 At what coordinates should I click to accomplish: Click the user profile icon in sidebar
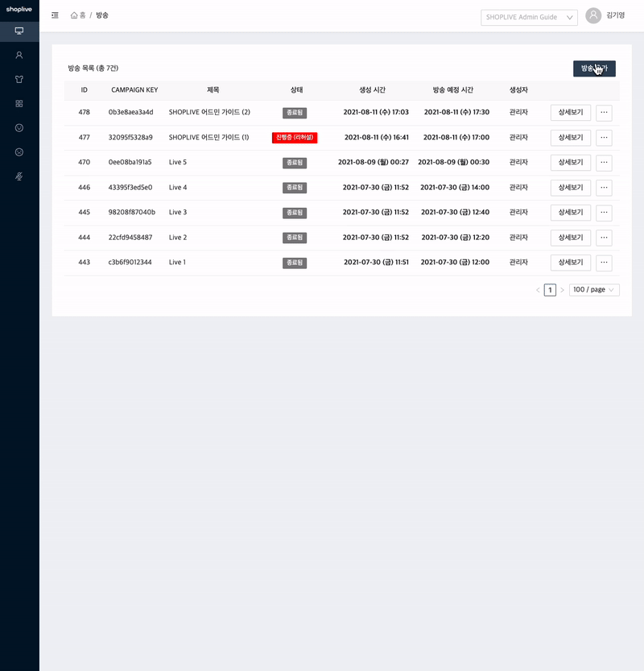[19, 56]
